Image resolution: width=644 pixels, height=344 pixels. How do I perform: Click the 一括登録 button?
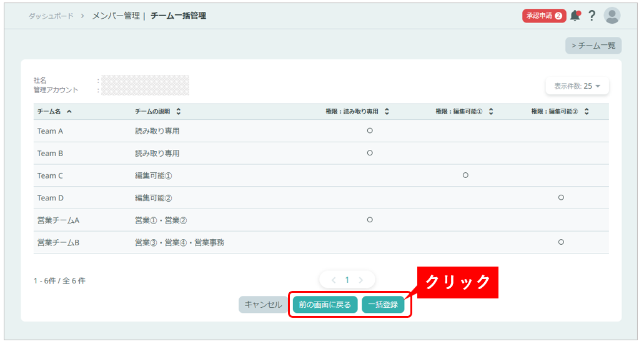[383, 305]
